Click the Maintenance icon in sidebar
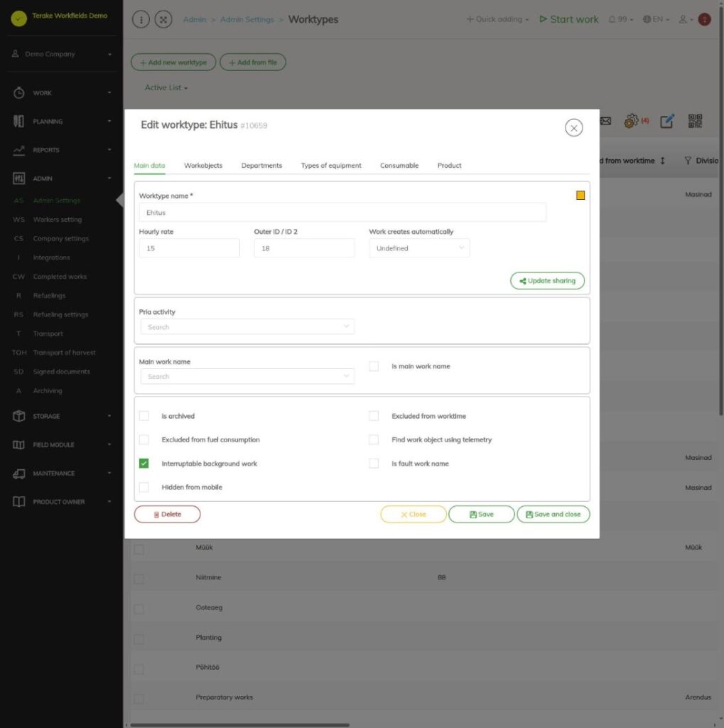724x728 pixels. [18, 473]
